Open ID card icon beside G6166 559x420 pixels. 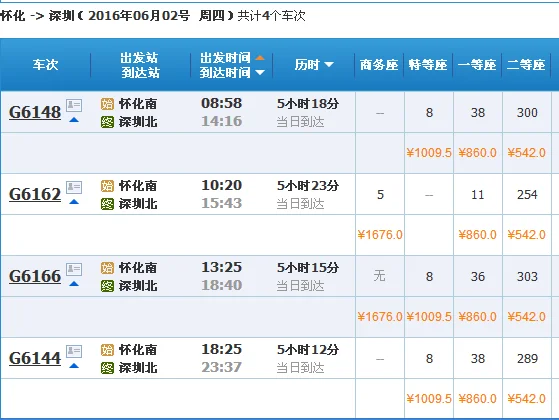point(74,269)
